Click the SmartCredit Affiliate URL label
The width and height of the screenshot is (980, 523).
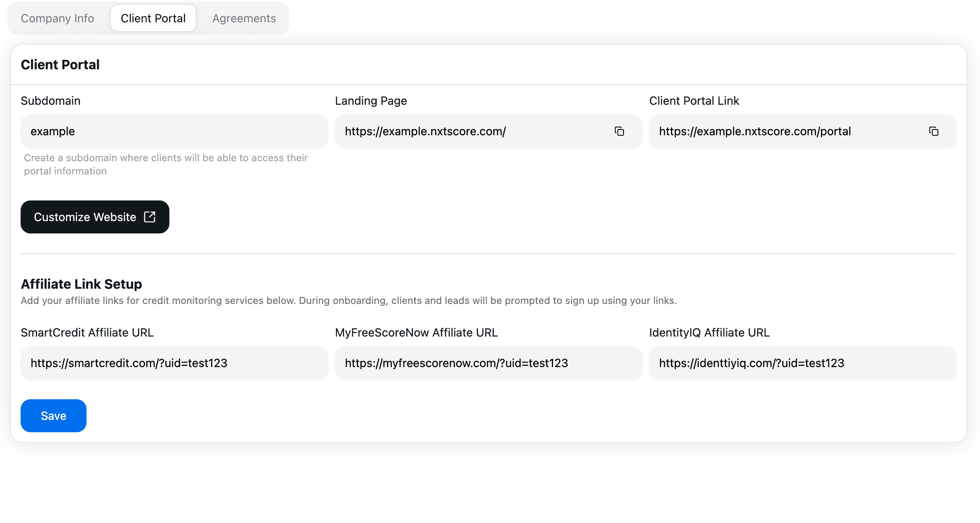(87, 332)
